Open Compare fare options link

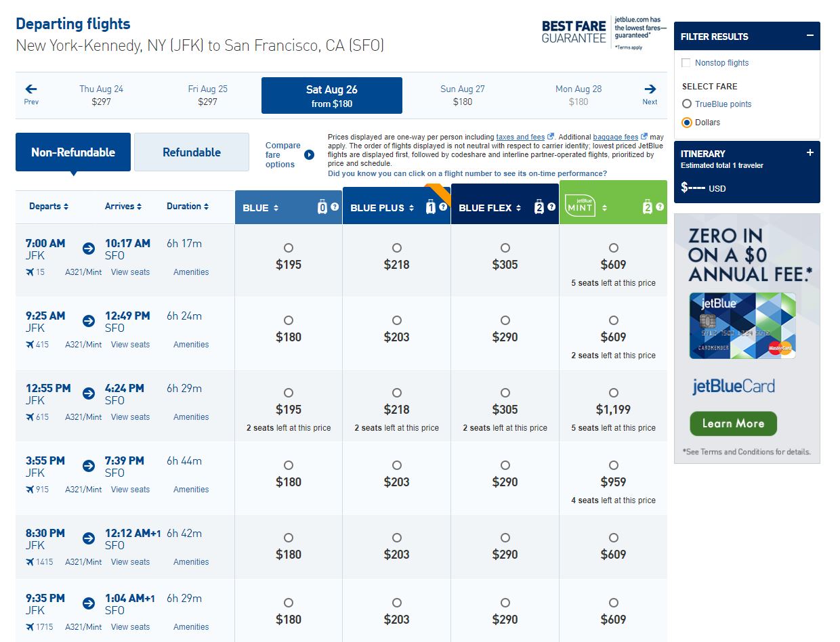coord(283,155)
